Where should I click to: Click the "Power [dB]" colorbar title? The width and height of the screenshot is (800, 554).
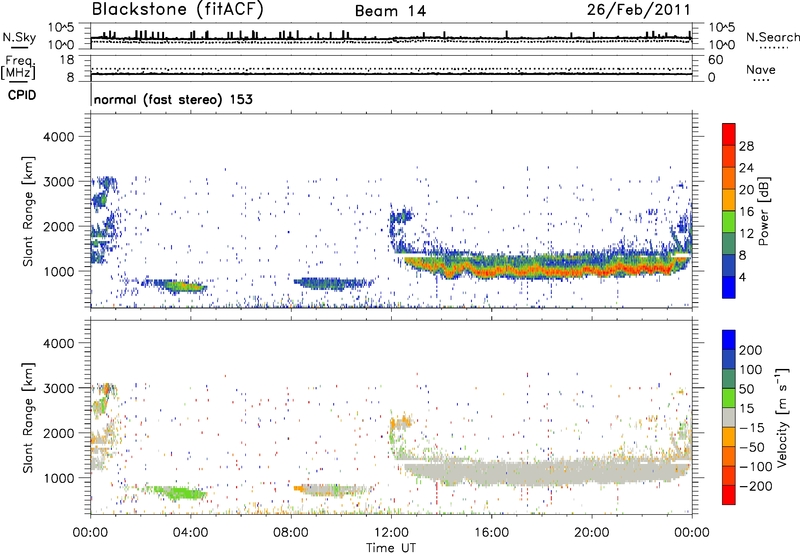tap(763, 211)
